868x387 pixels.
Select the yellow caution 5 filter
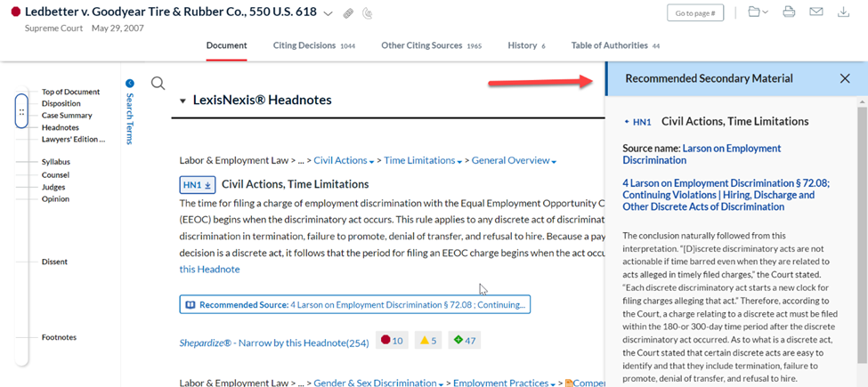tap(428, 341)
